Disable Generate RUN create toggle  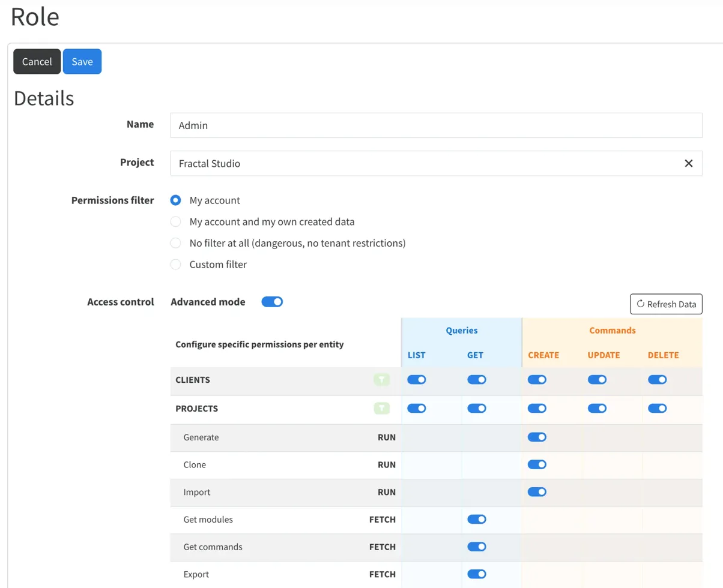click(537, 437)
